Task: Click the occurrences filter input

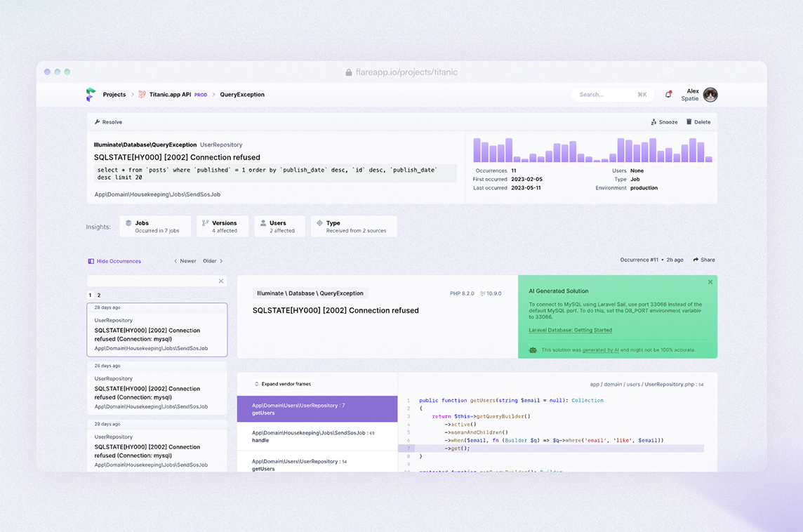Action: click(x=152, y=281)
